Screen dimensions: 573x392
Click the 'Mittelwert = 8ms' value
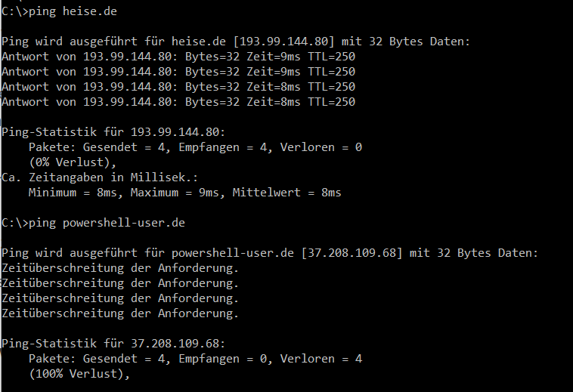286,193
